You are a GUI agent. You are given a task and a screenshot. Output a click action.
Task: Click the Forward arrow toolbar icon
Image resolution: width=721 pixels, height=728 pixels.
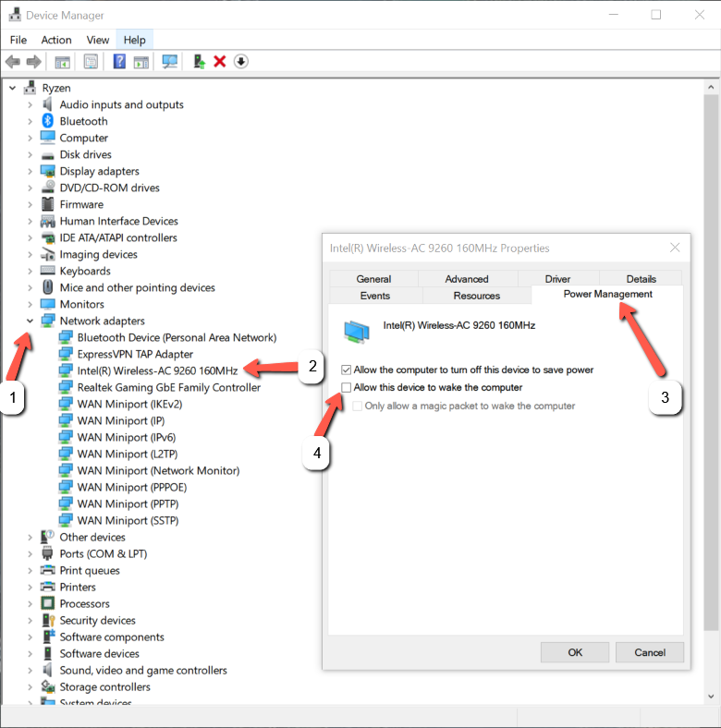[x=33, y=61]
